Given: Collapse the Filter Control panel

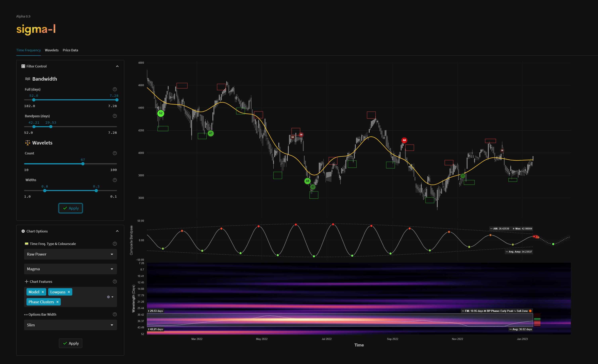Looking at the screenshot, I should click(117, 66).
